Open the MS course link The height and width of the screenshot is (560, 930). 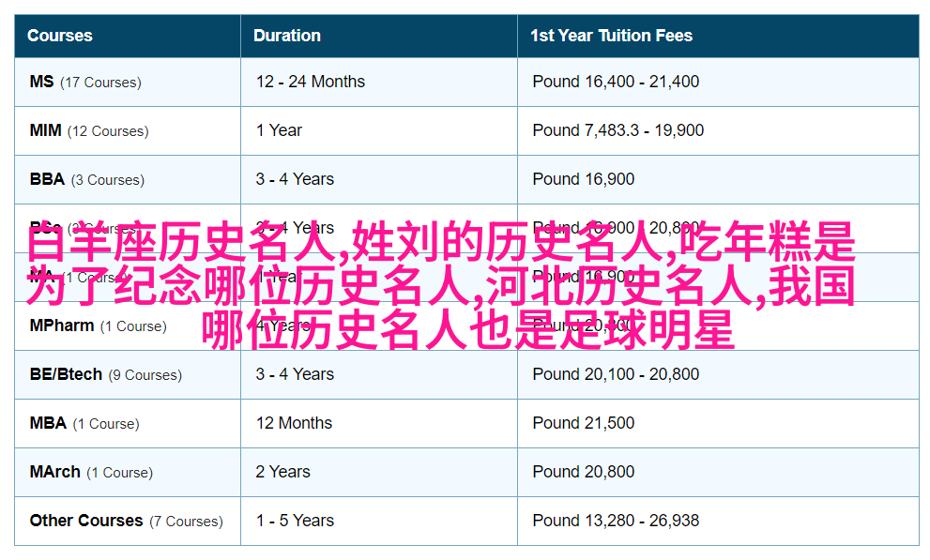(42, 82)
